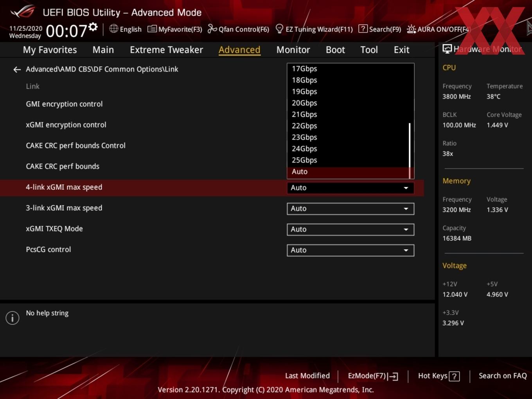Open the xGMI TXEQ Mode dropdown

(350, 229)
